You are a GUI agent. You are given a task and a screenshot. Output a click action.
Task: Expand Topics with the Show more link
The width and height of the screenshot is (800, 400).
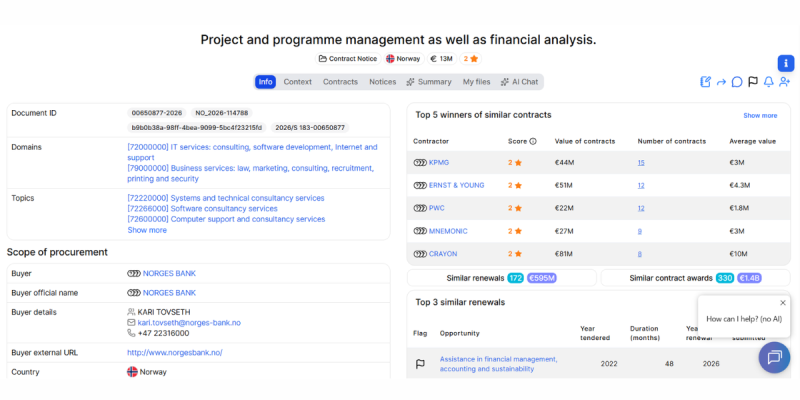(147, 230)
